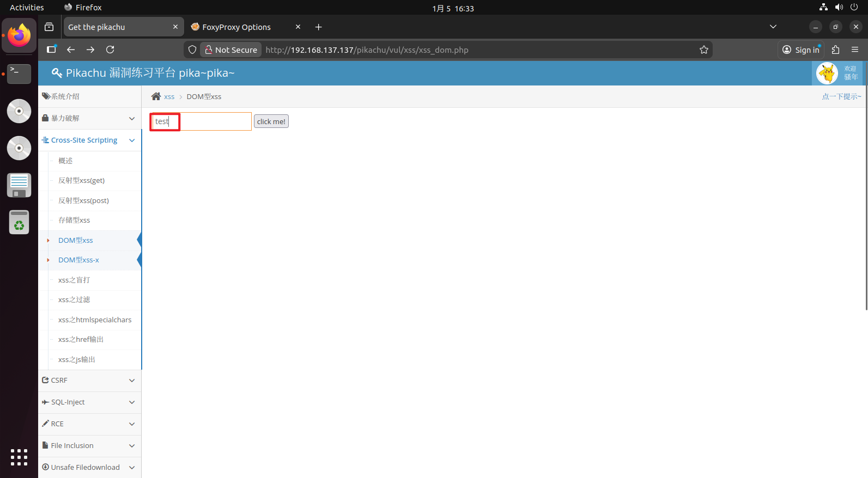List all tabs dropdown arrow
The height and width of the screenshot is (478, 868).
coord(773,27)
